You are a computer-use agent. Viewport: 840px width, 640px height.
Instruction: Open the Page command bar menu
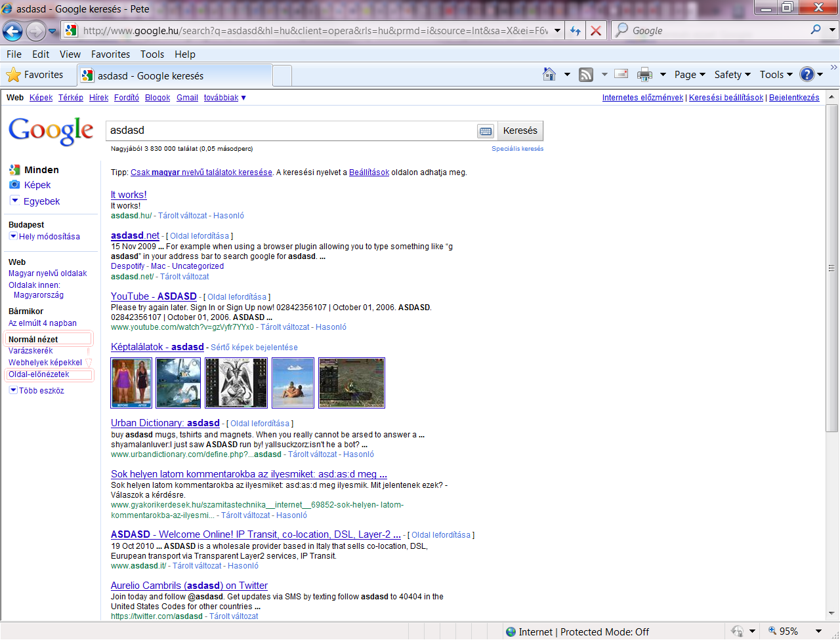click(690, 75)
